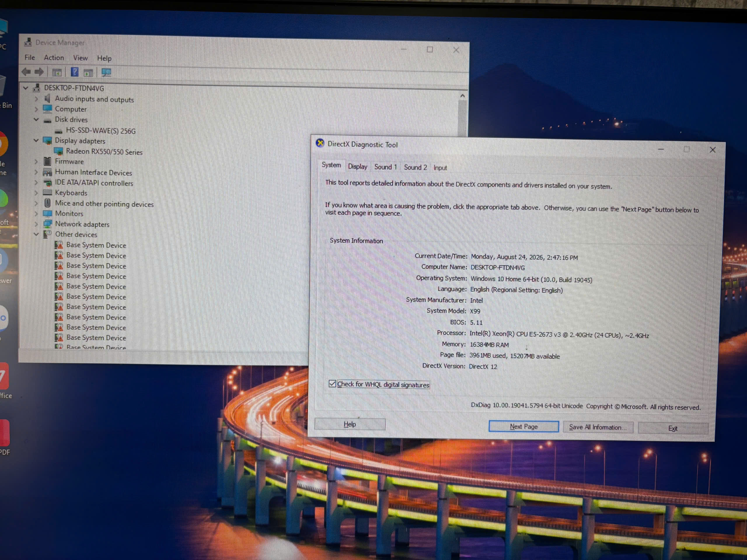Click the Other devices question-mark icon
The width and height of the screenshot is (747, 560).
pyautogui.click(x=48, y=234)
